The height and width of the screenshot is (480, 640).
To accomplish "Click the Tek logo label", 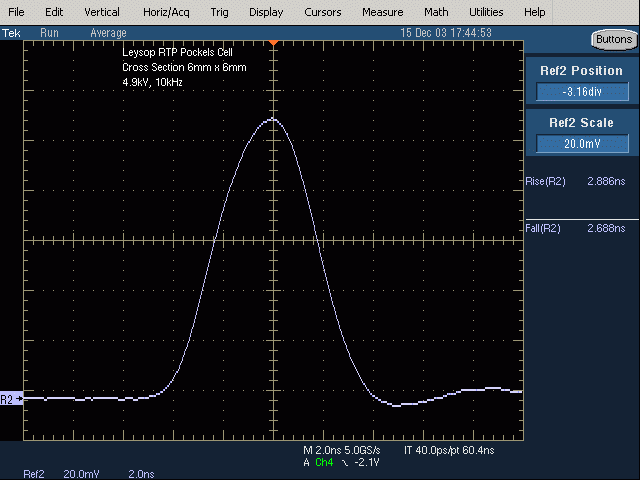I will 11,33.
